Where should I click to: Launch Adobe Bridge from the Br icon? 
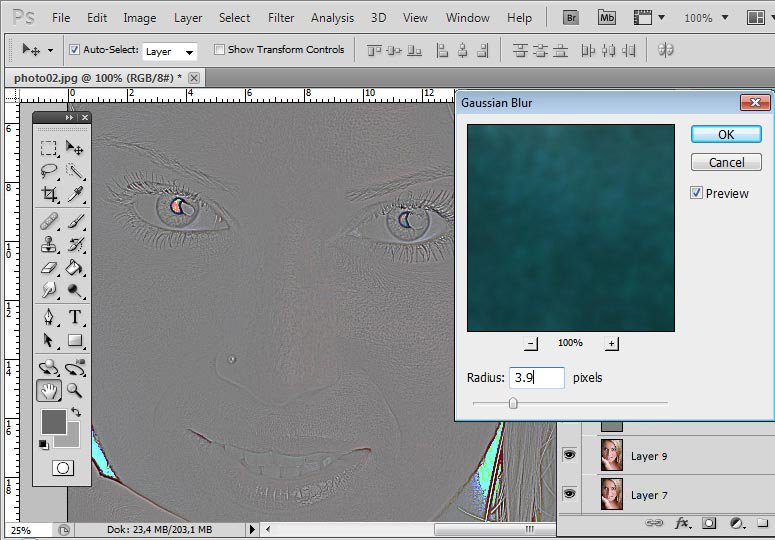coord(571,17)
